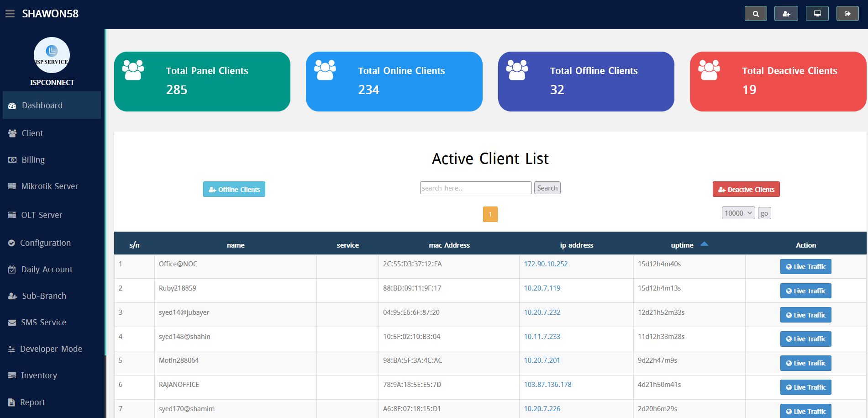Click the Total Panel Clients users icon
This screenshot has height=418, width=868.
pos(133,70)
